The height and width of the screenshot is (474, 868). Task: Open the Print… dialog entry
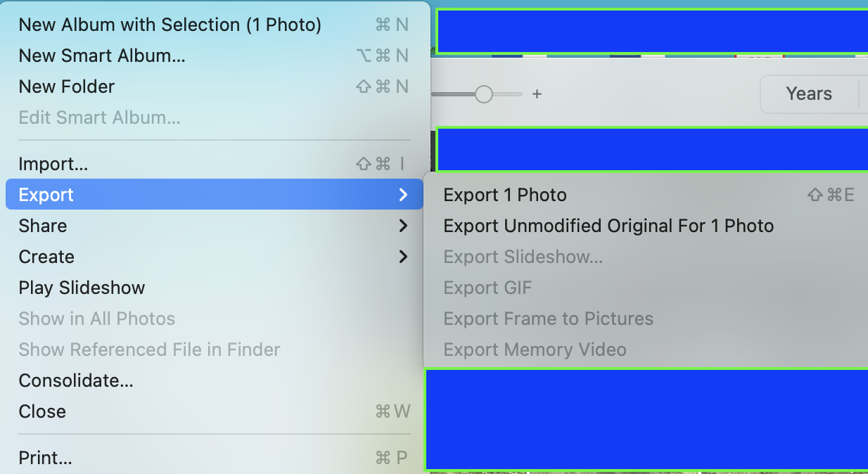46,459
